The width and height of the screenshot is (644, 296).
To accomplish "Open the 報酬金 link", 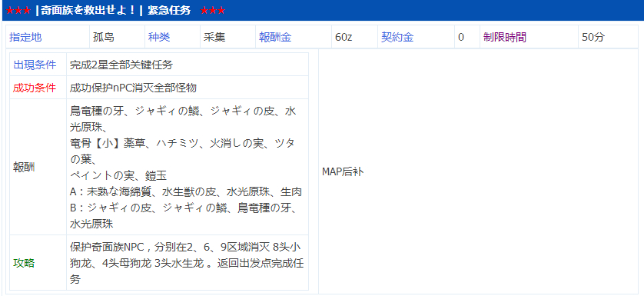I will 275,38.
